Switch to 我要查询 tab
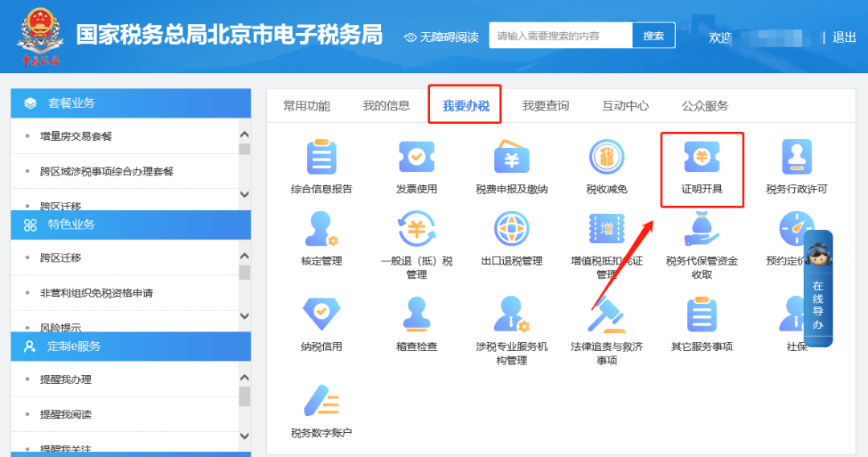868x457 pixels. pos(546,106)
